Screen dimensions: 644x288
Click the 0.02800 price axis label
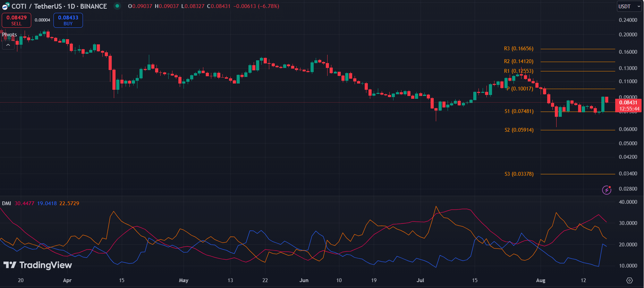628,189
